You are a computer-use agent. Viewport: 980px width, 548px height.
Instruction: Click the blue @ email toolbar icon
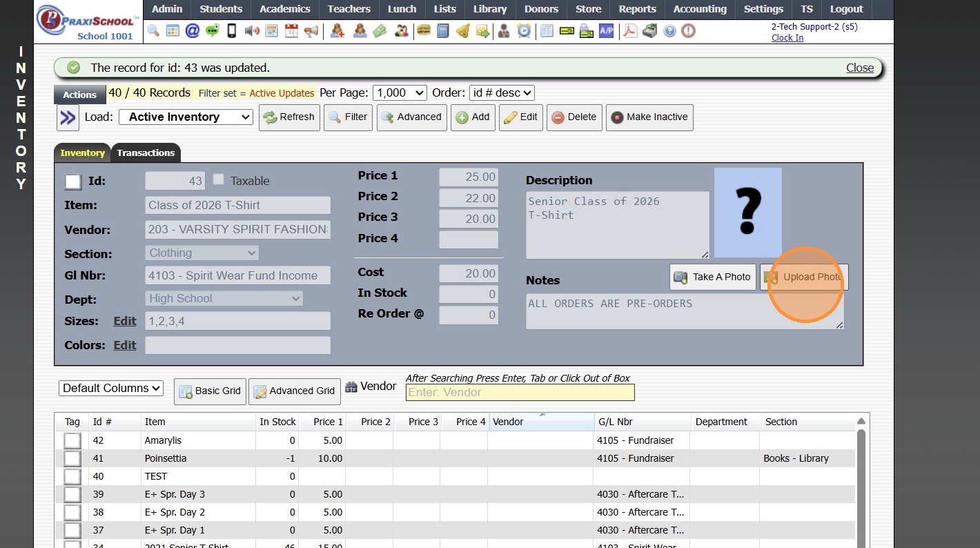point(193,31)
